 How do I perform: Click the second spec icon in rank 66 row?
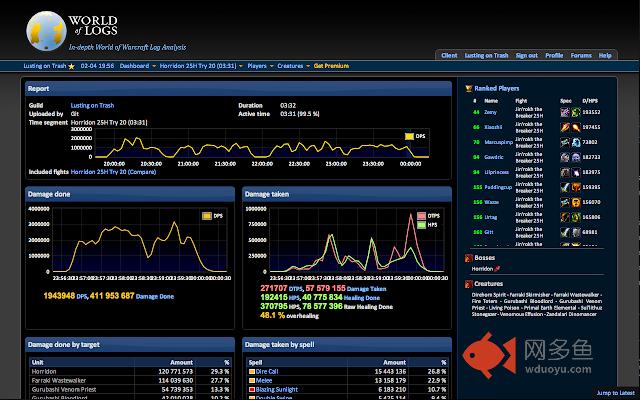coord(576,127)
